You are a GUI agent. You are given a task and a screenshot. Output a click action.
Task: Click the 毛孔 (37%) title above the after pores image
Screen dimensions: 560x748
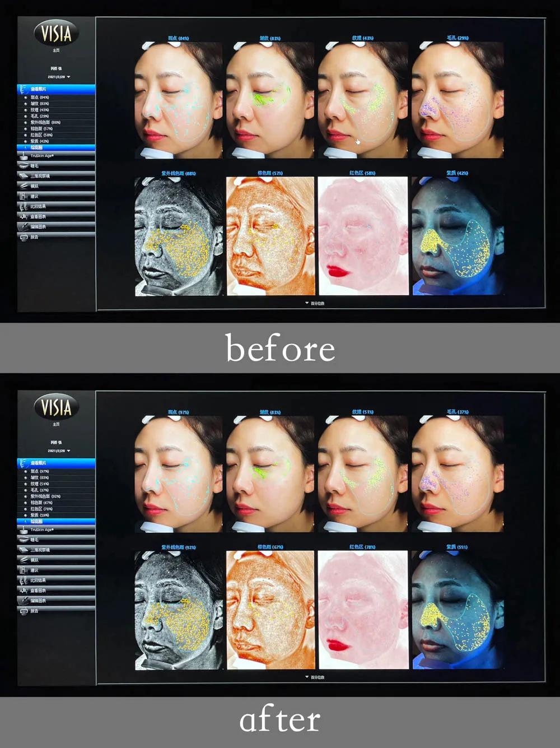(458, 412)
